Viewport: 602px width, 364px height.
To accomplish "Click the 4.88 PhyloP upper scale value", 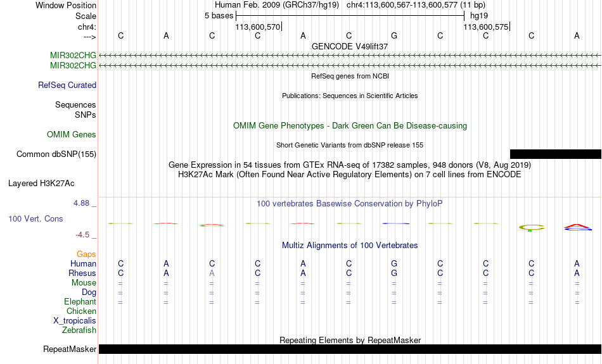I will coord(81,203).
